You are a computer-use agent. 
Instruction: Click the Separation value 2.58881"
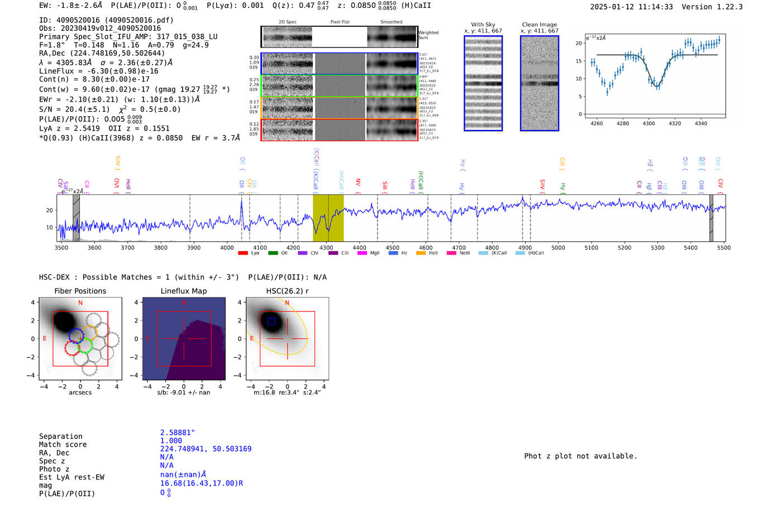coord(178,433)
